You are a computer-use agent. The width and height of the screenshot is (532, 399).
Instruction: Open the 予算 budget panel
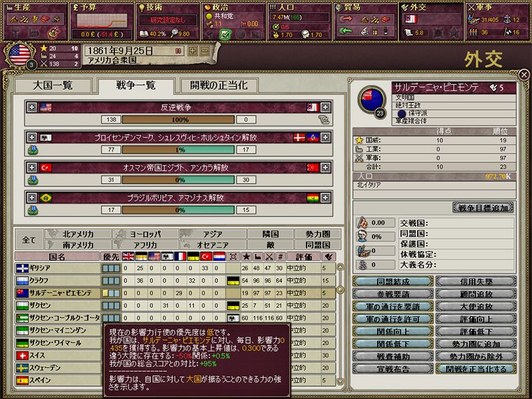(101, 21)
